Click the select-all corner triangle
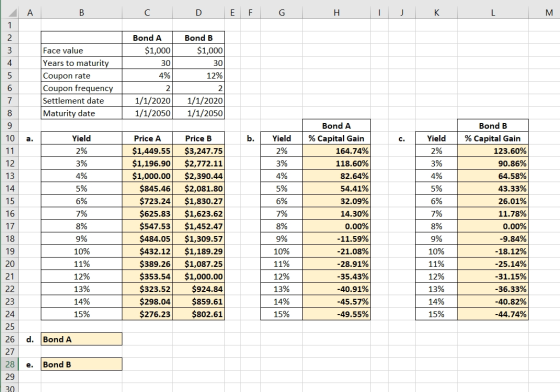The height and width of the screenshot is (392, 560). click(12, 13)
